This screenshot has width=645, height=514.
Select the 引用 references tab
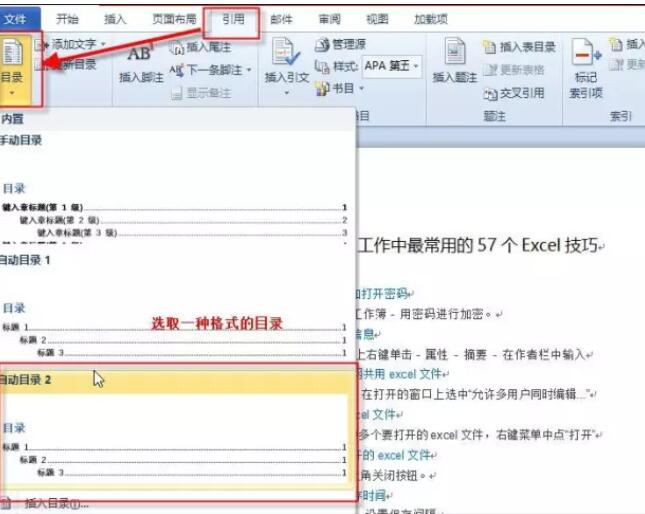click(x=234, y=19)
